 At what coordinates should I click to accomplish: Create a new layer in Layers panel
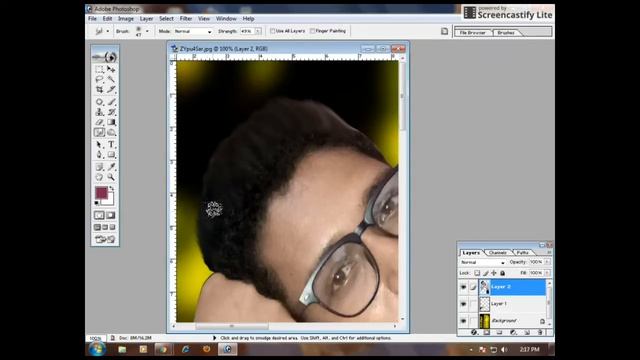[x=527, y=332]
